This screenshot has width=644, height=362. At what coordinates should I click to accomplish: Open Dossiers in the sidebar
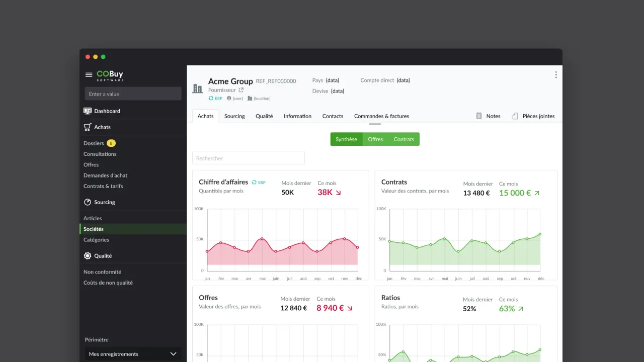click(x=94, y=143)
